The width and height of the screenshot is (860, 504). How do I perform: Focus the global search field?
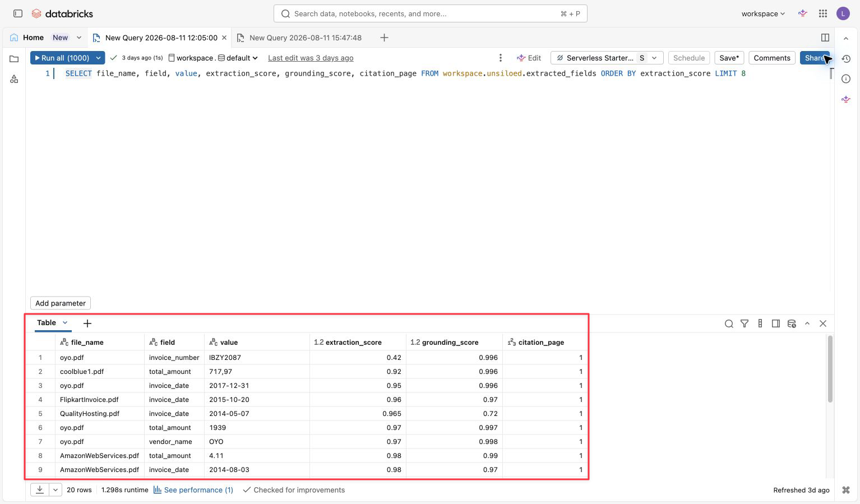click(430, 13)
